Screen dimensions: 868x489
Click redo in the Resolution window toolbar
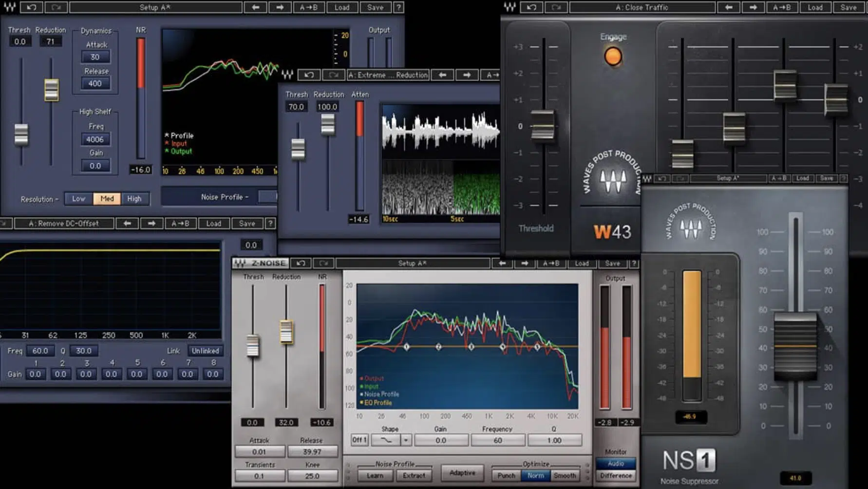coord(56,7)
